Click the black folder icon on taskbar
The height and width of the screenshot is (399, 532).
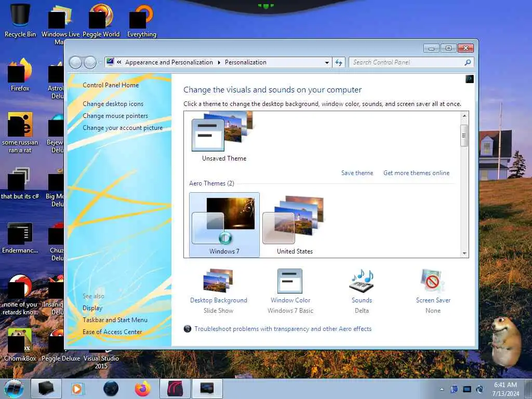point(46,389)
